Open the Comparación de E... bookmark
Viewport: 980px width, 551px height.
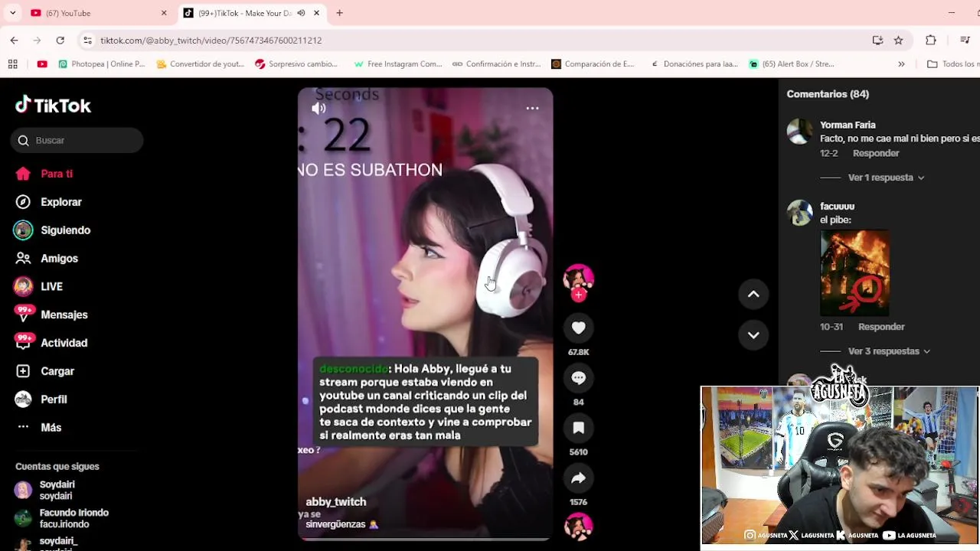[x=593, y=64]
